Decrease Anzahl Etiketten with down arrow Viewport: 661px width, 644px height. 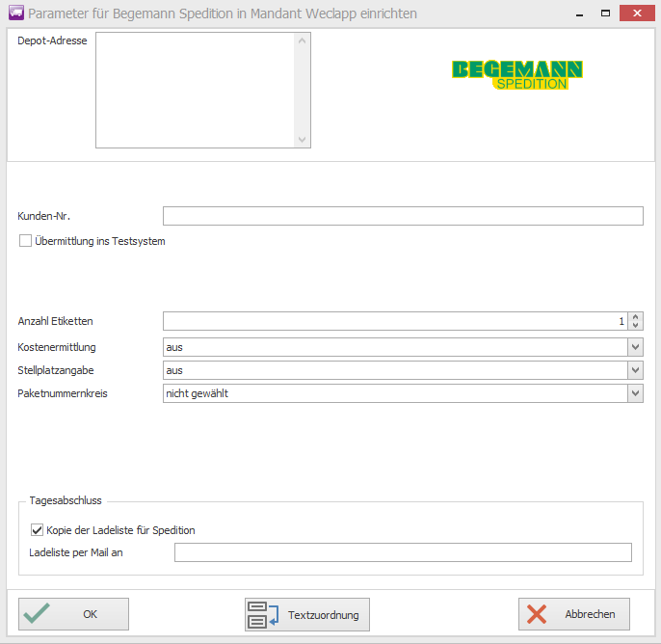point(635,326)
